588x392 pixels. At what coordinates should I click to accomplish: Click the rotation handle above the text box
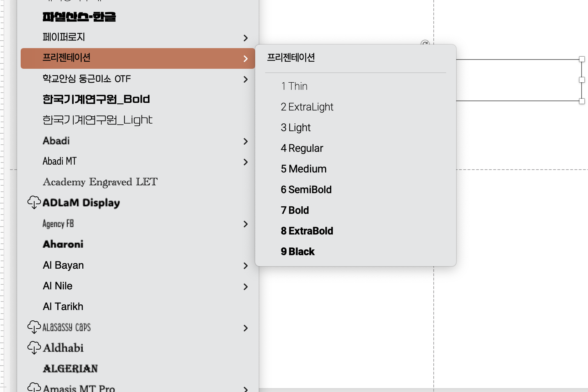[425, 43]
